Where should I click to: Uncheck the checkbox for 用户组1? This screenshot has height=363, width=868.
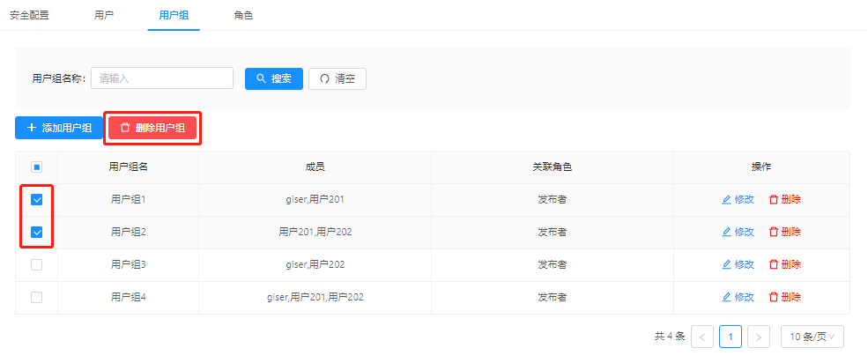click(36, 200)
